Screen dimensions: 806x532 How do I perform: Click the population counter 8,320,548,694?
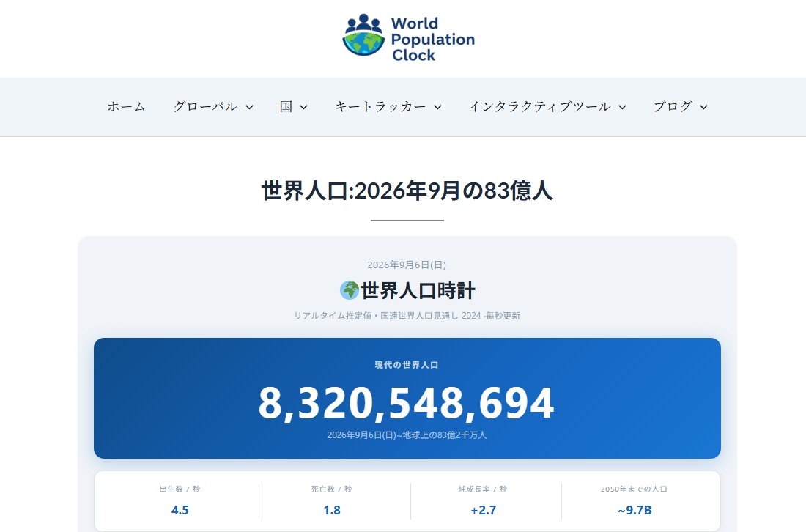point(407,403)
